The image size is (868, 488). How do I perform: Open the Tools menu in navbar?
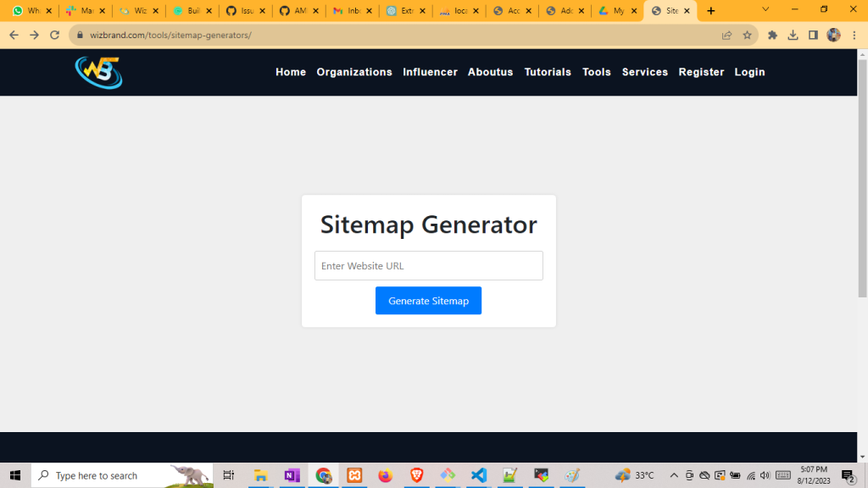tap(596, 72)
